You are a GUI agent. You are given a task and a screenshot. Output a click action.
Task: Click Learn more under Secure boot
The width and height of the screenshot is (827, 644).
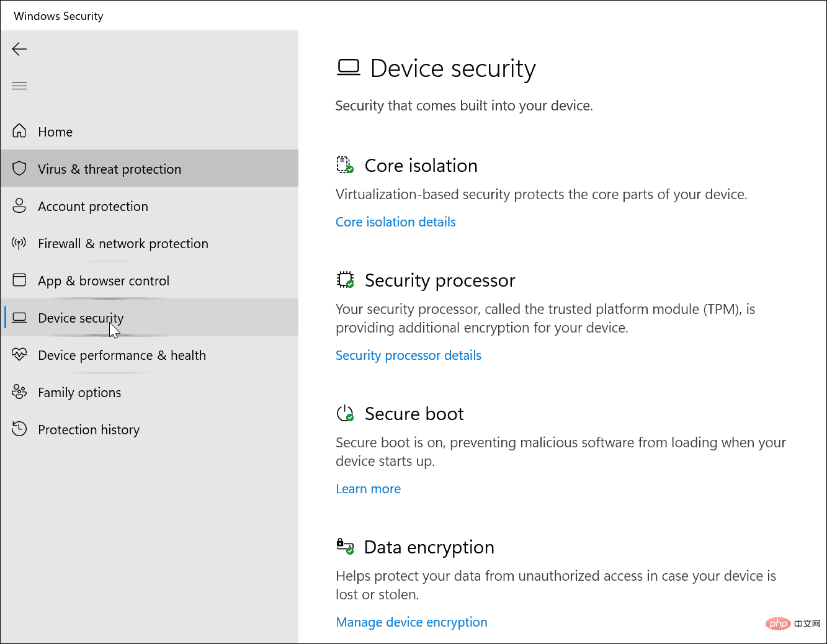pyautogui.click(x=368, y=488)
